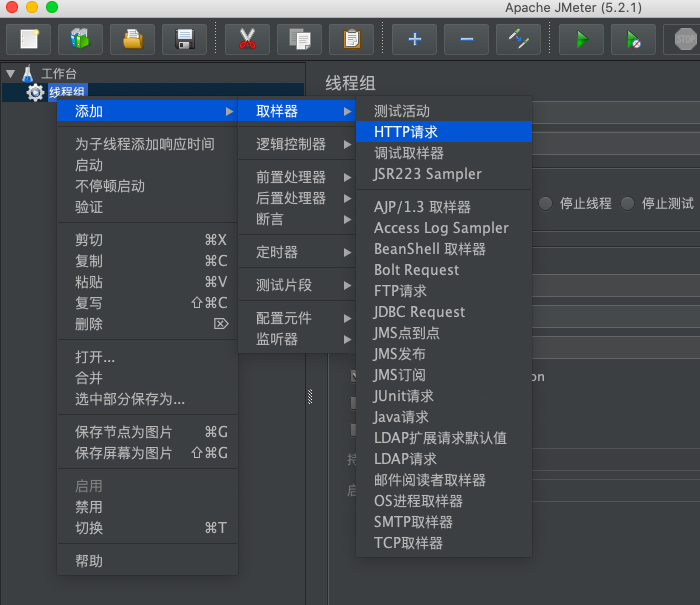The height and width of the screenshot is (605, 700).
Task: Select JMS点到点 entry
Action: [x=444, y=333]
